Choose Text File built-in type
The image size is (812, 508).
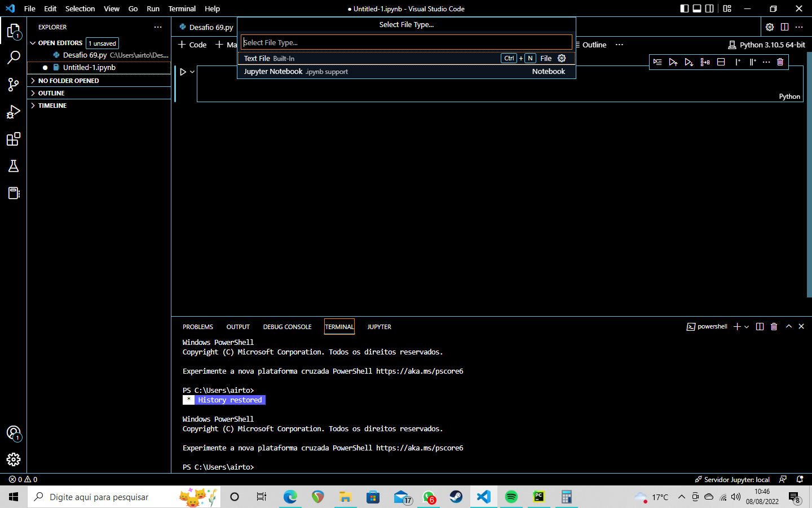[406, 58]
